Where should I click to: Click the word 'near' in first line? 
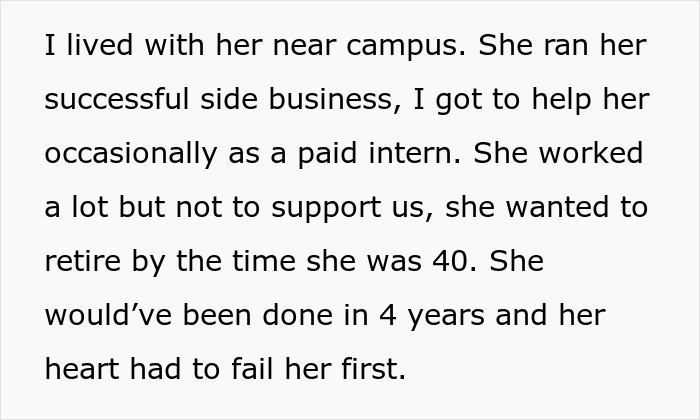click(304, 46)
